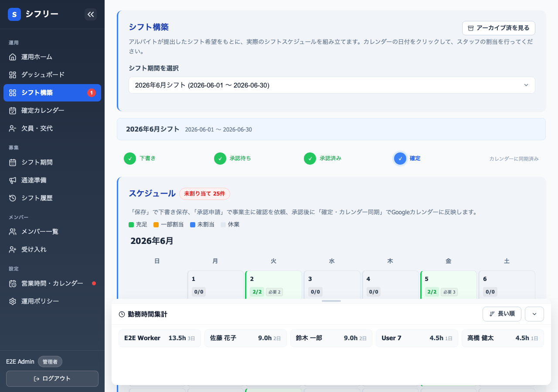
Task: Open メンバー一覧
Action: coord(52,232)
